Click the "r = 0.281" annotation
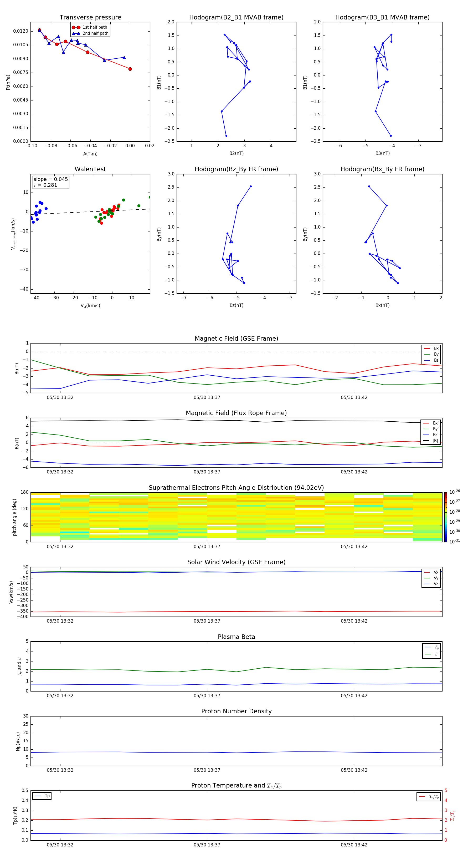This screenshot has height=868, width=473. [45, 185]
